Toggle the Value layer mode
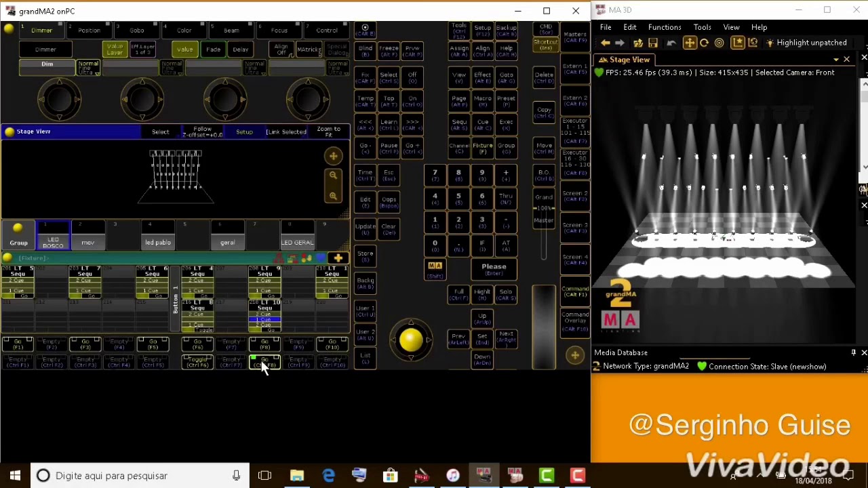868x488 pixels. (184, 49)
